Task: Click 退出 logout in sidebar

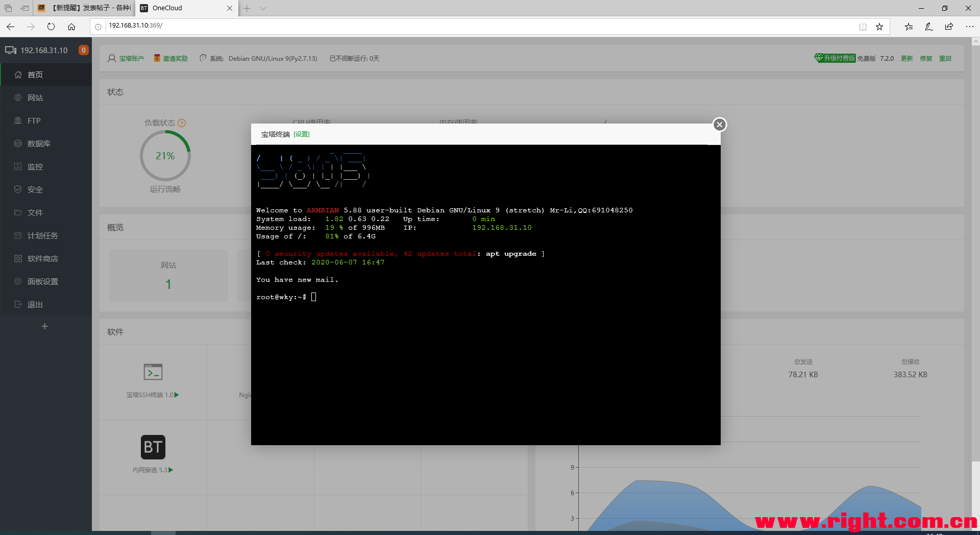Action: [x=46, y=304]
